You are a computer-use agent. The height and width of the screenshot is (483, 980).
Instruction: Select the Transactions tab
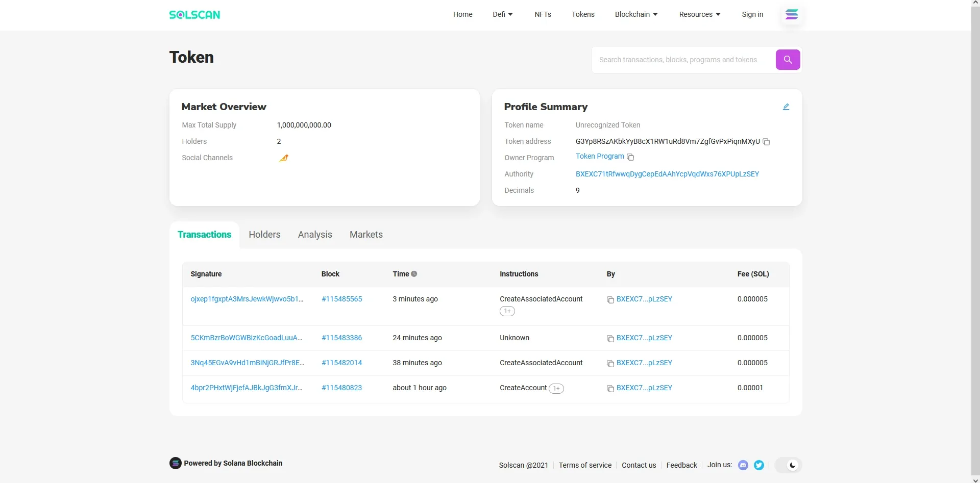coord(204,235)
